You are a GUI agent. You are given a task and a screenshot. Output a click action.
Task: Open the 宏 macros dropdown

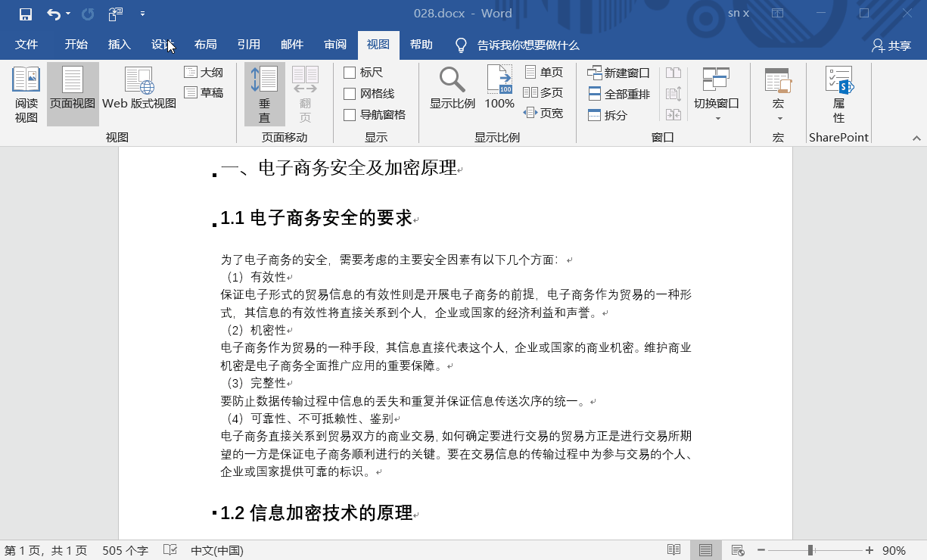pyautogui.click(x=778, y=95)
